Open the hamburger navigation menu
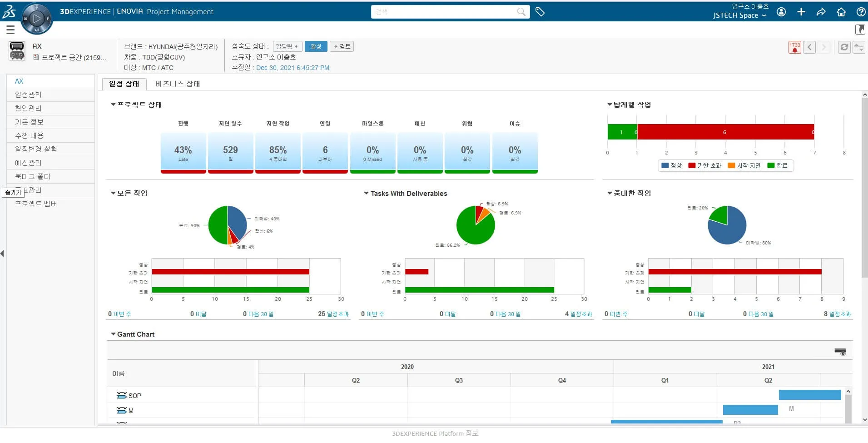The image size is (868, 443). click(x=10, y=29)
